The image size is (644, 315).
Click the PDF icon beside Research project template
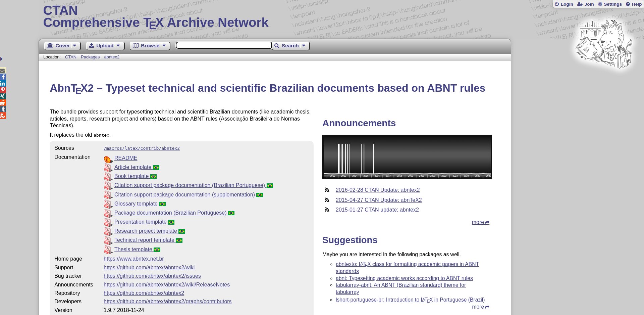pos(108,231)
